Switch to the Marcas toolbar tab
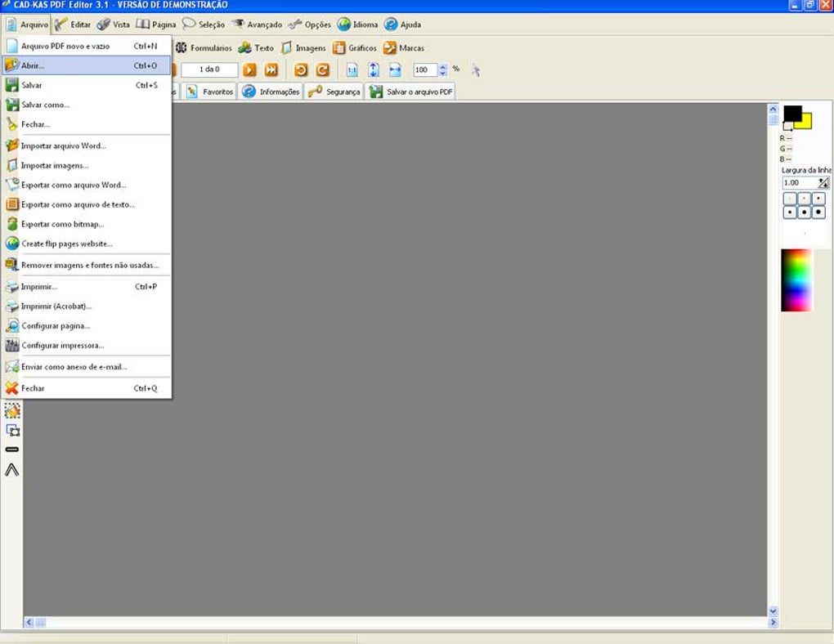 pyautogui.click(x=404, y=48)
